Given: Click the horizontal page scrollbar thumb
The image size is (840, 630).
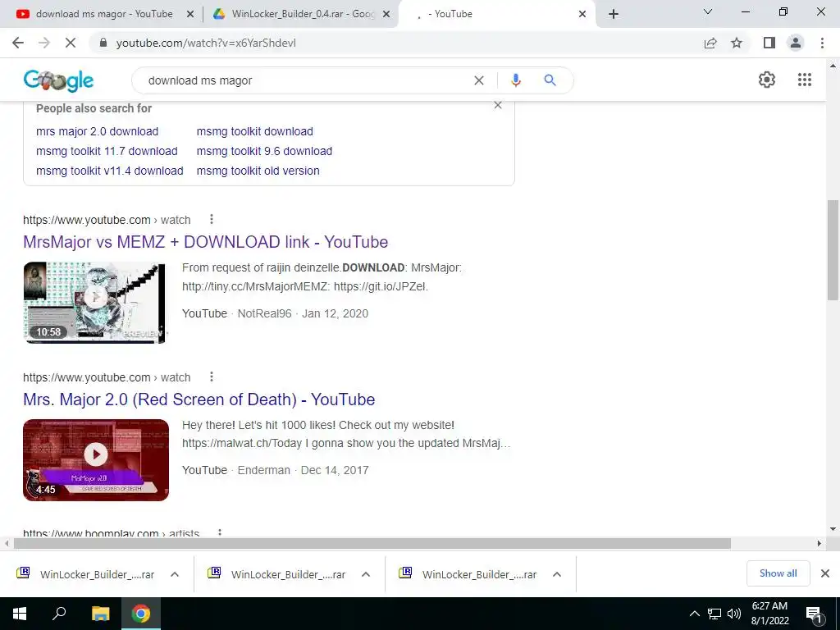Looking at the screenshot, I should (x=372, y=543).
